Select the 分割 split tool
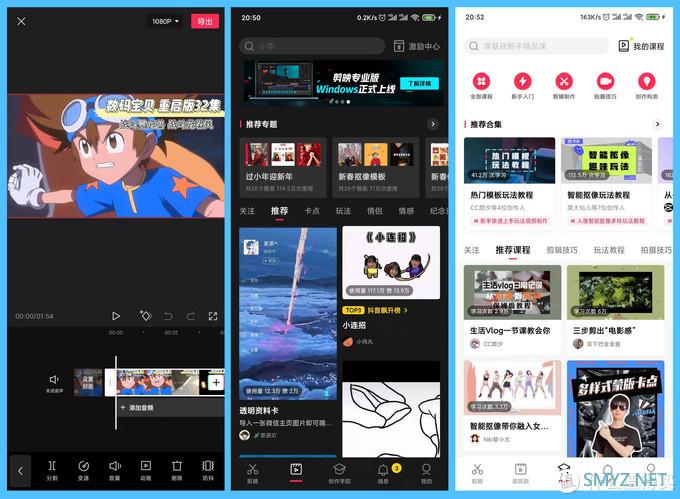 [52, 470]
